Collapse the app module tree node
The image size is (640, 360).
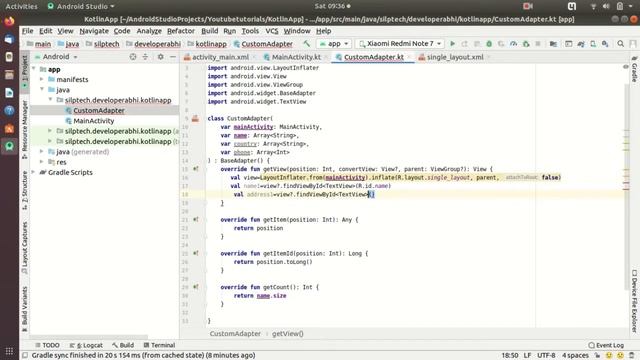[x=34, y=69]
